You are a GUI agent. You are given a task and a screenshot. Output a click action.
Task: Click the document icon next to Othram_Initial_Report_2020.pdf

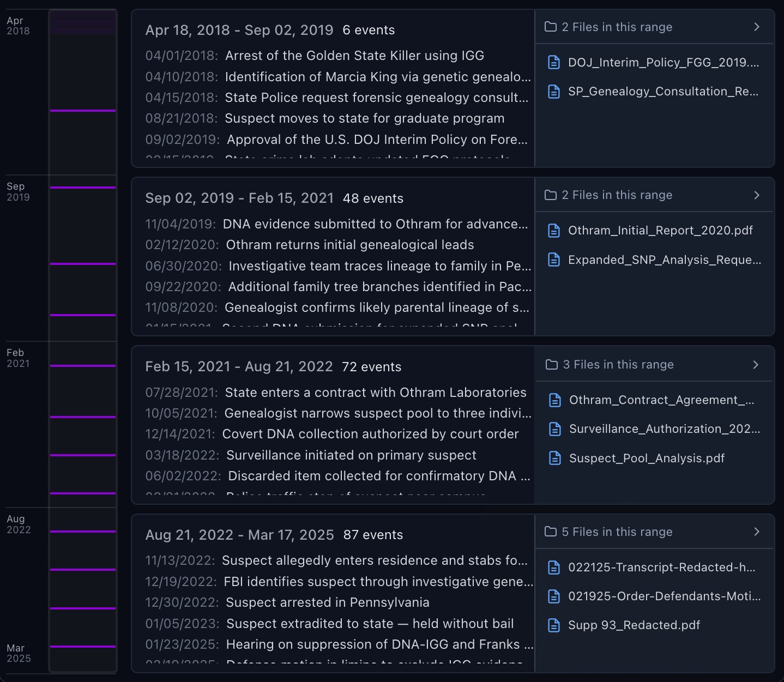pyautogui.click(x=554, y=230)
